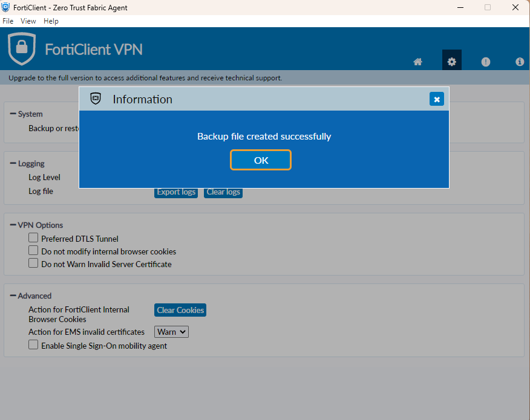530x420 pixels.
Task: Click the FortiClient shield lock logo
Action: coord(22,48)
